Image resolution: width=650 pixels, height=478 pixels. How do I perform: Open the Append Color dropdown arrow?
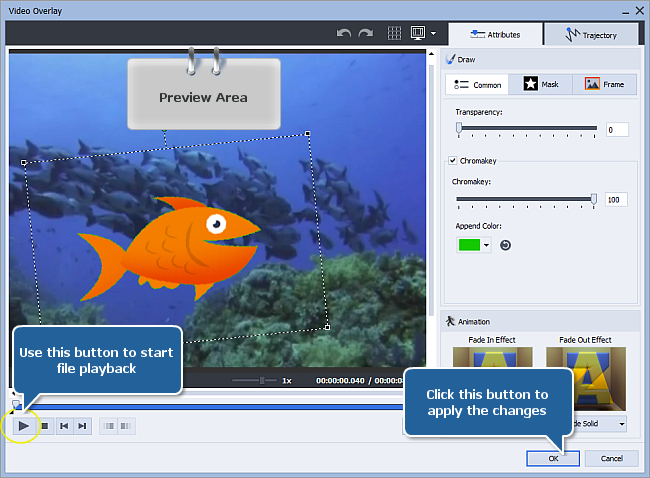click(x=486, y=245)
